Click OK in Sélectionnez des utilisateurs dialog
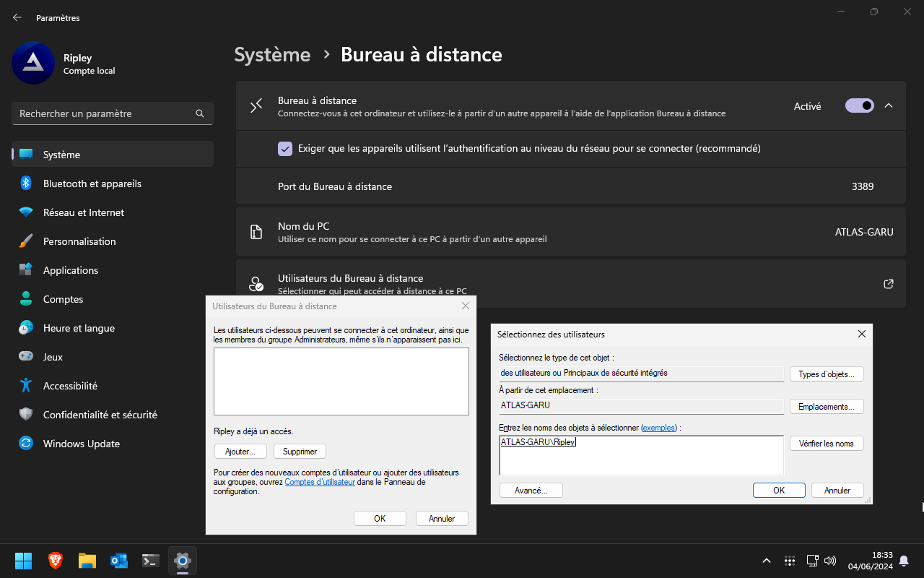The image size is (924, 578). pos(779,491)
